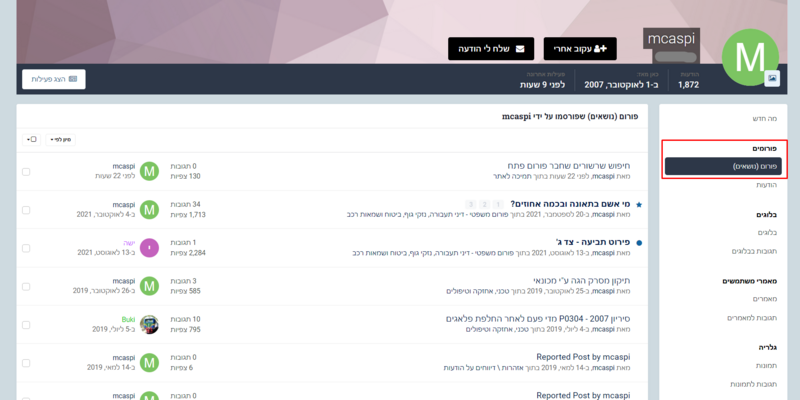Click the 'לפני 9 שעות' last activity value
This screenshot has width=800, height=400.
pos(542,85)
